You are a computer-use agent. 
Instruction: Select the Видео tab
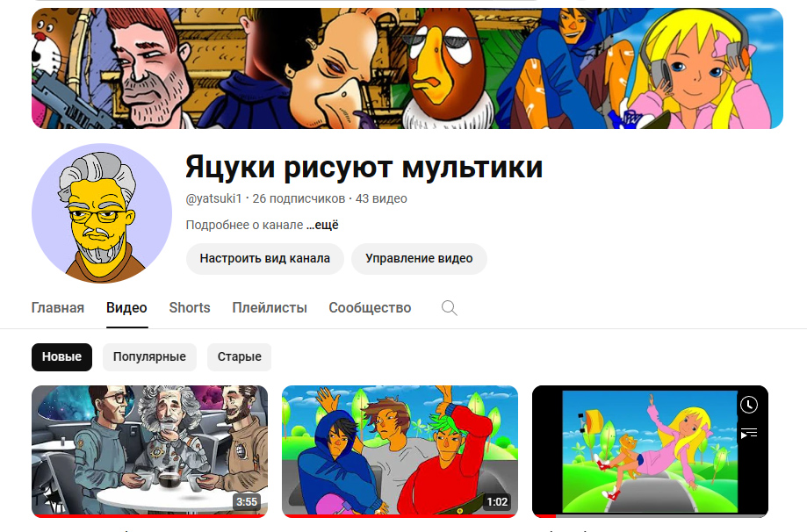tap(126, 308)
